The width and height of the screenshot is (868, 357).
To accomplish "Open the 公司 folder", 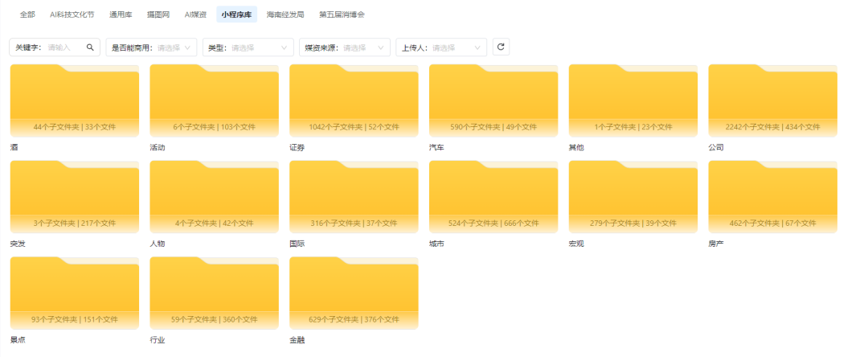I will (773, 101).
